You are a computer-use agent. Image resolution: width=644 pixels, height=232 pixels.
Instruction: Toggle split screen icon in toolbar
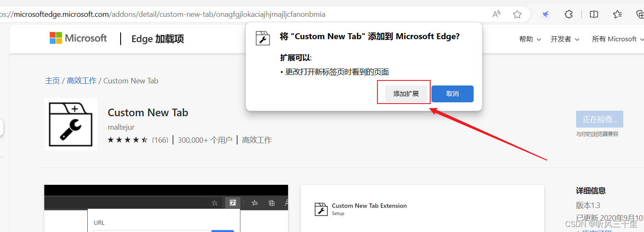594,14
